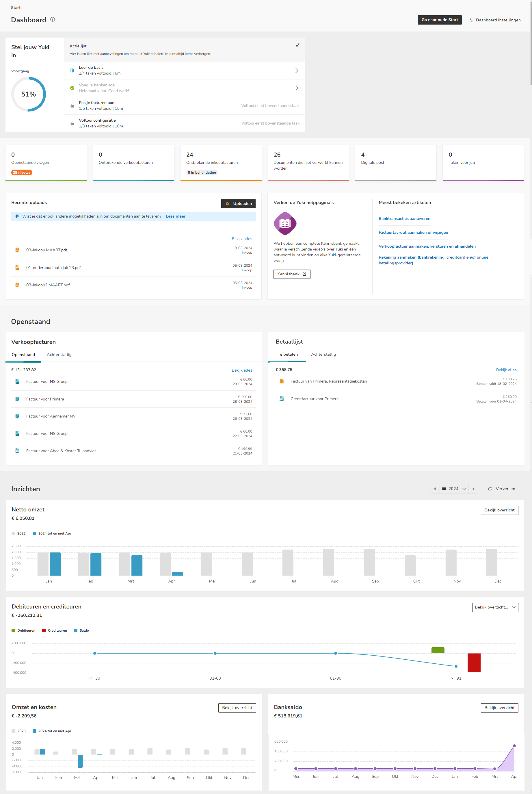Viewport: 532px width, 794px height.
Task: Click Bekijk overzicht for Banksaldo
Action: [x=499, y=708]
